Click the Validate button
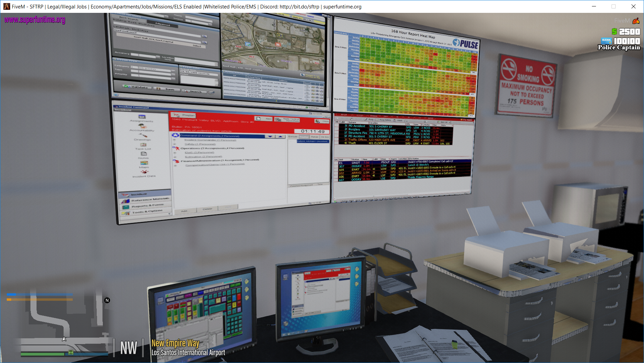The height and width of the screenshot is (363, 644). coord(136,87)
